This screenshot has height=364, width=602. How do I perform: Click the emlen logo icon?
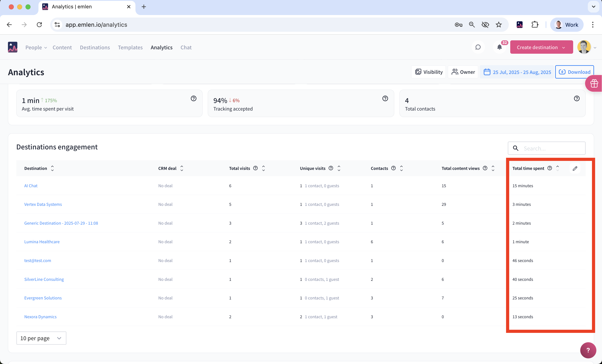(13, 47)
